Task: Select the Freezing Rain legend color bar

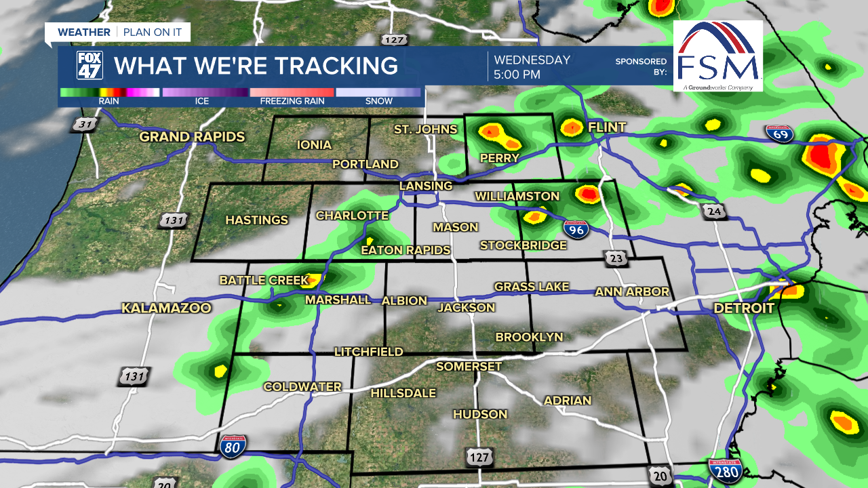Action: click(x=292, y=93)
